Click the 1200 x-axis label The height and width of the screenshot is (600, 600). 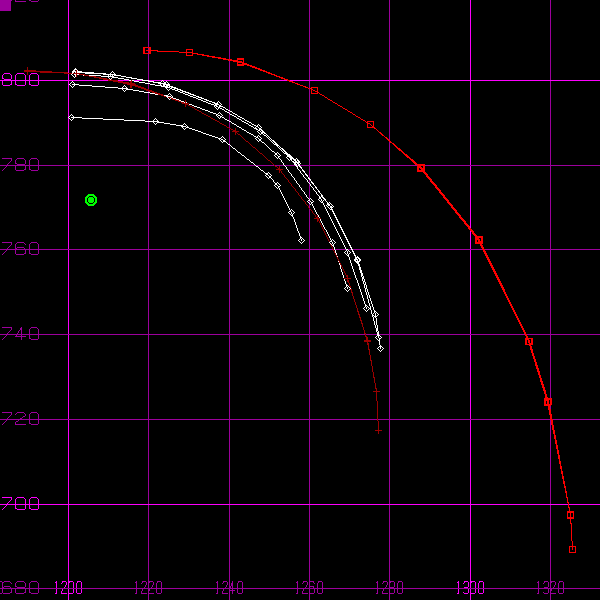68,587
